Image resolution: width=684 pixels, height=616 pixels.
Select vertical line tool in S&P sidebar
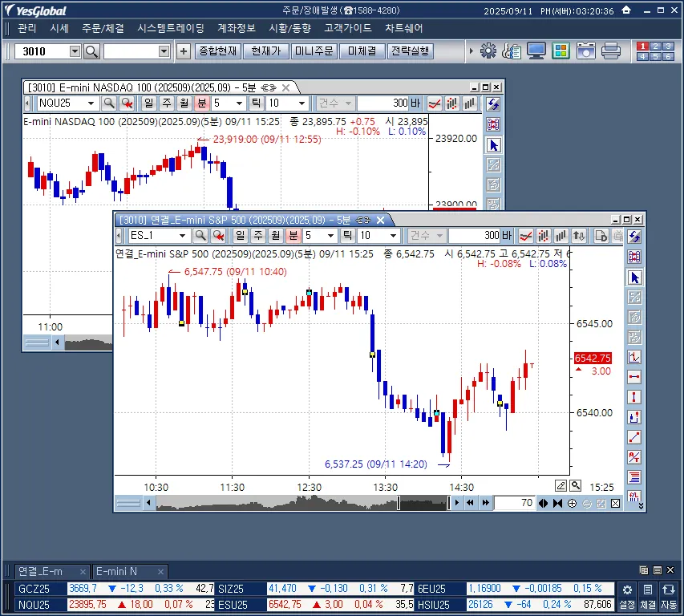pos(635,396)
